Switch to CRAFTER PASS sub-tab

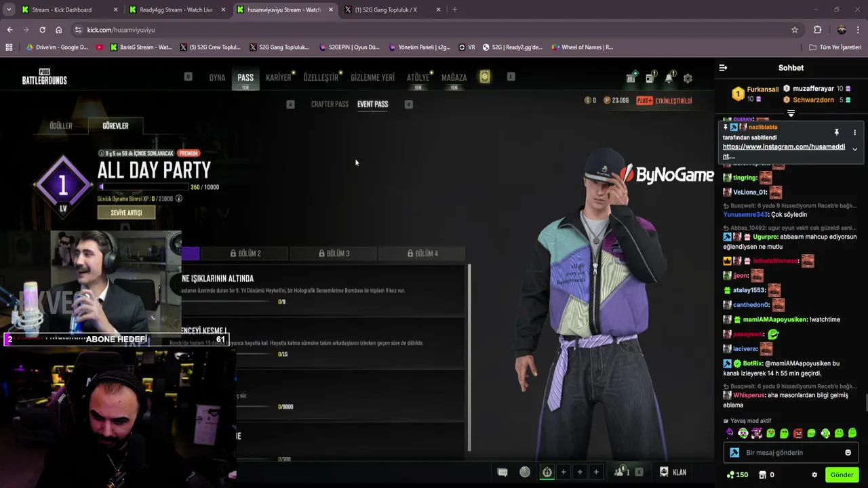(330, 104)
